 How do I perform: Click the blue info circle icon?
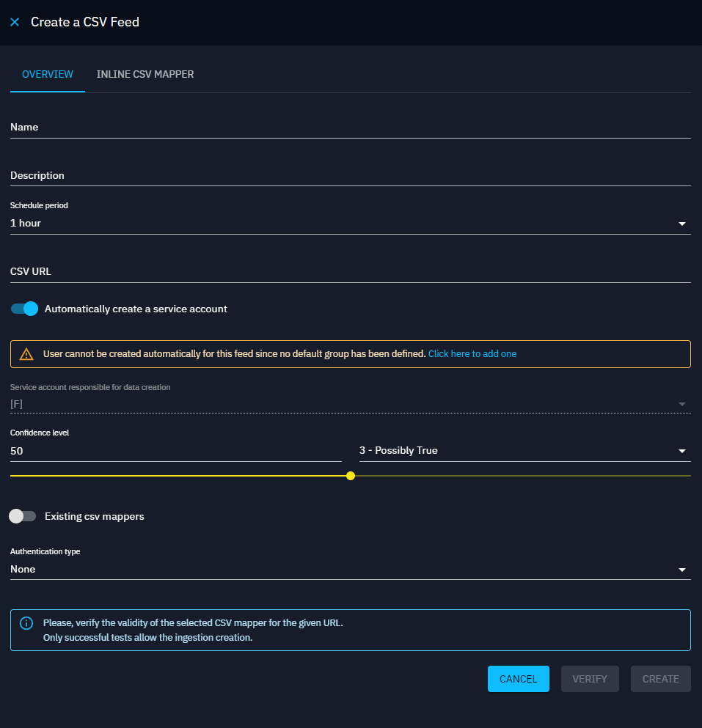26,623
